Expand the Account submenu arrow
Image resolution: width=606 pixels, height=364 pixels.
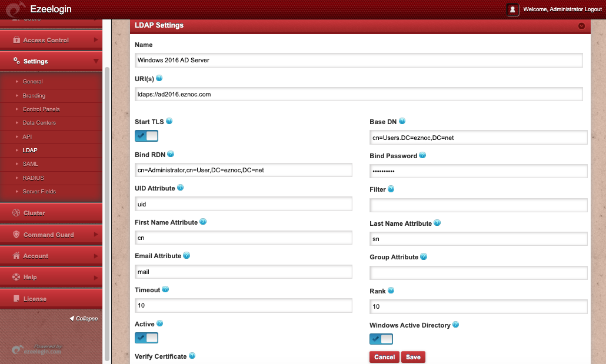click(96, 256)
